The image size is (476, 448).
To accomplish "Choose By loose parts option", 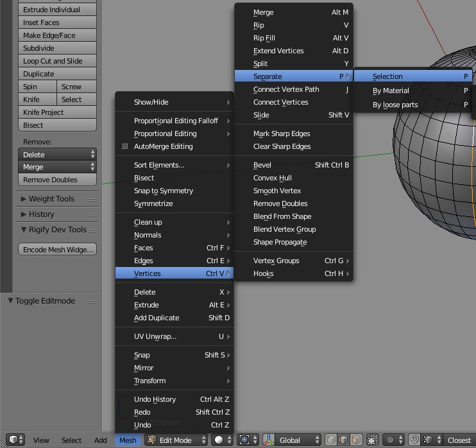I will point(413,105).
